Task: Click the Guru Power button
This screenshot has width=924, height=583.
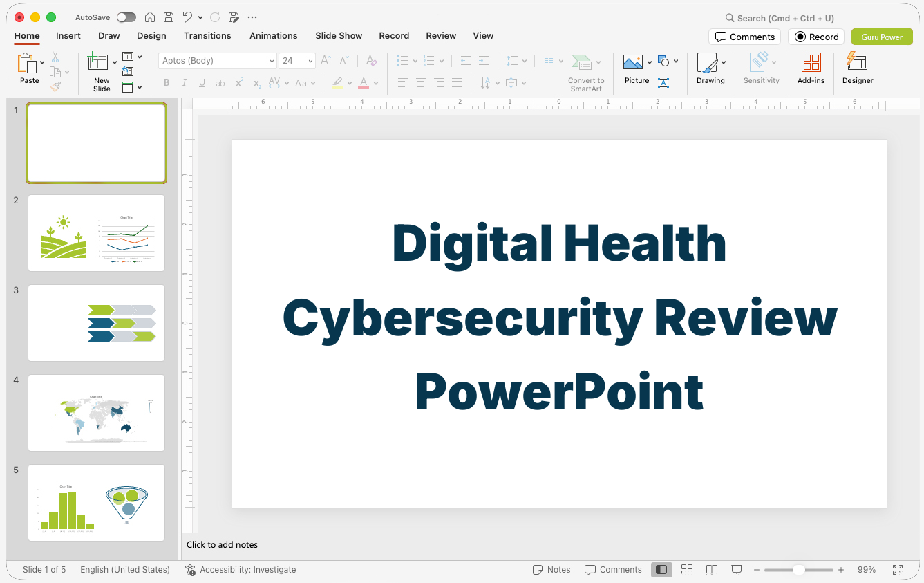Action: coord(882,37)
